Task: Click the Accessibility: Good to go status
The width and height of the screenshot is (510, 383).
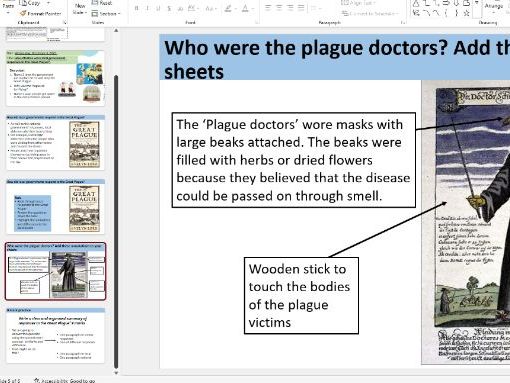Action: point(64,380)
